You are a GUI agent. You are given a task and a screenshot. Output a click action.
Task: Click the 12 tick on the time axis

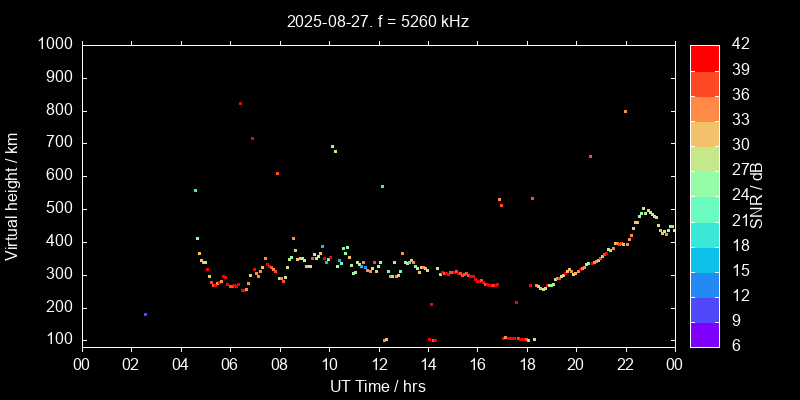pos(378,363)
